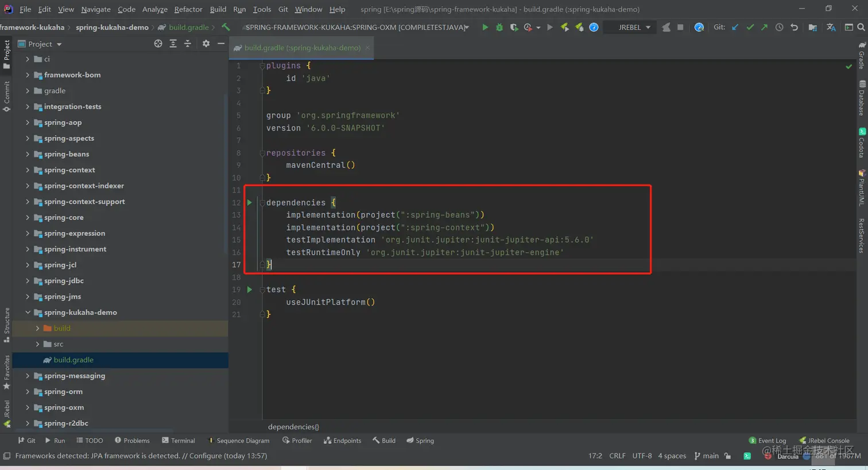Click the gray Stop square icon

(680, 27)
